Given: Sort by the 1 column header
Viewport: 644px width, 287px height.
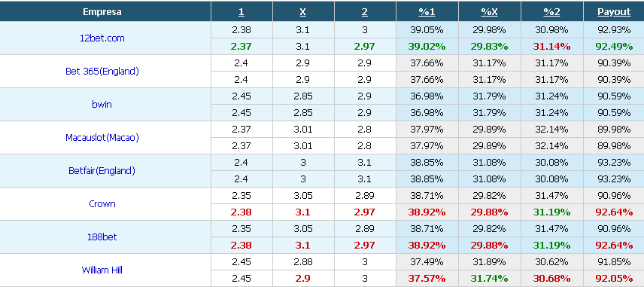Looking at the screenshot, I should pos(241,12).
